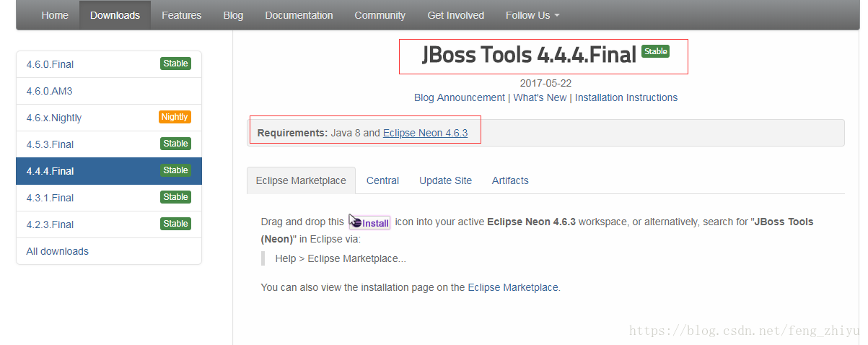The height and width of the screenshot is (345, 868).
Task: Switch to the Update Site tab
Action: tap(445, 180)
